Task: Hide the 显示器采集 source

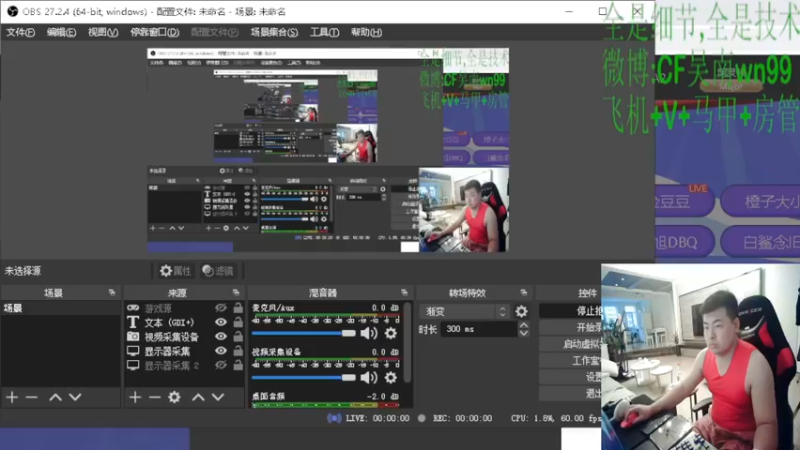Action: click(x=221, y=351)
